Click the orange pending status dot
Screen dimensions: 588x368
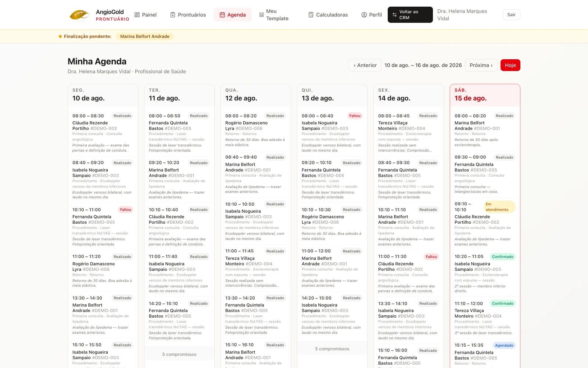tap(60, 36)
